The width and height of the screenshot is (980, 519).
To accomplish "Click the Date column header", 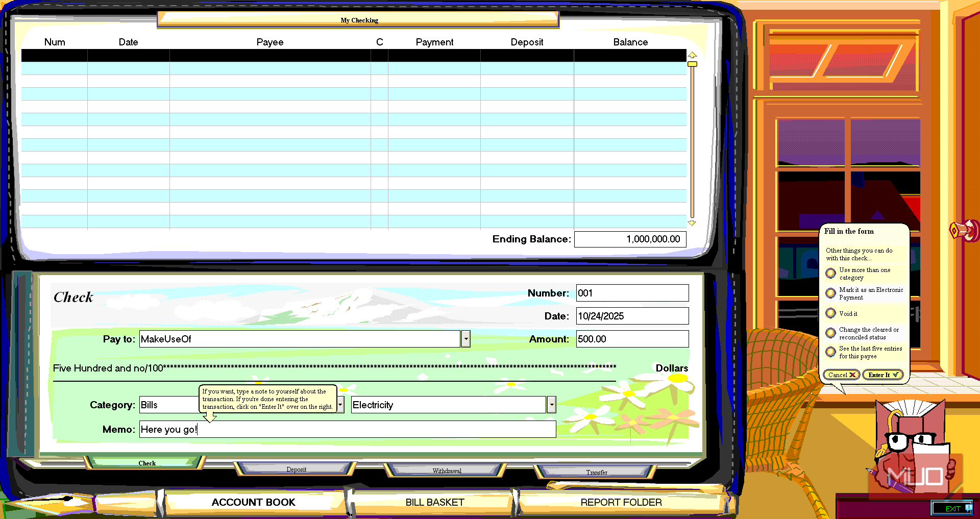I will [x=128, y=42].
